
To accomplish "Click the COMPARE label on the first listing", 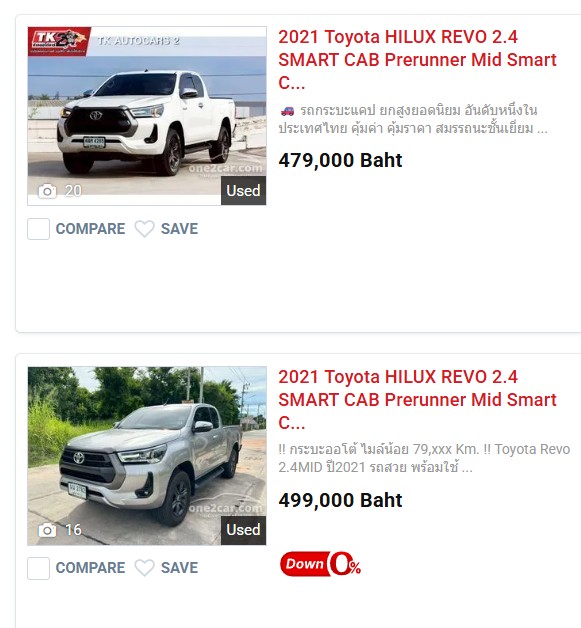I will (x=90, y=229).
